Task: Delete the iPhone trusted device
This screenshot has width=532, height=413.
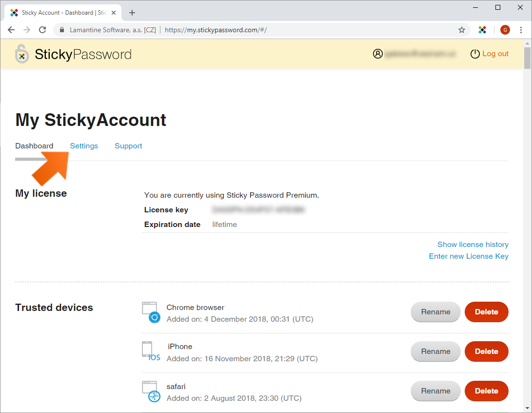Action: [x=487, y=351]
